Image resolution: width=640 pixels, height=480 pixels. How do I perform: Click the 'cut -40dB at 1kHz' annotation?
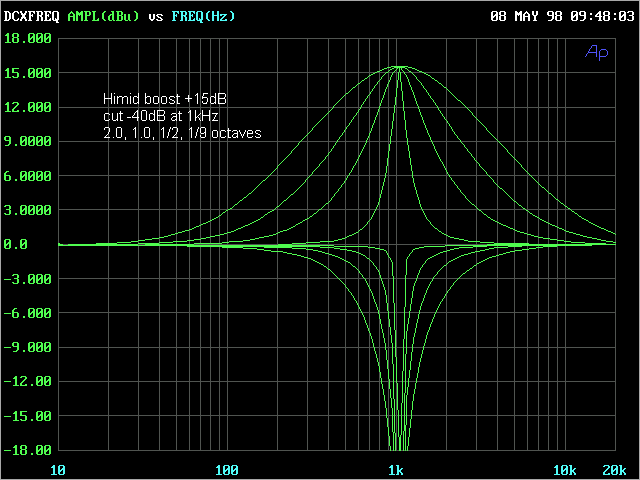[161, 116]
